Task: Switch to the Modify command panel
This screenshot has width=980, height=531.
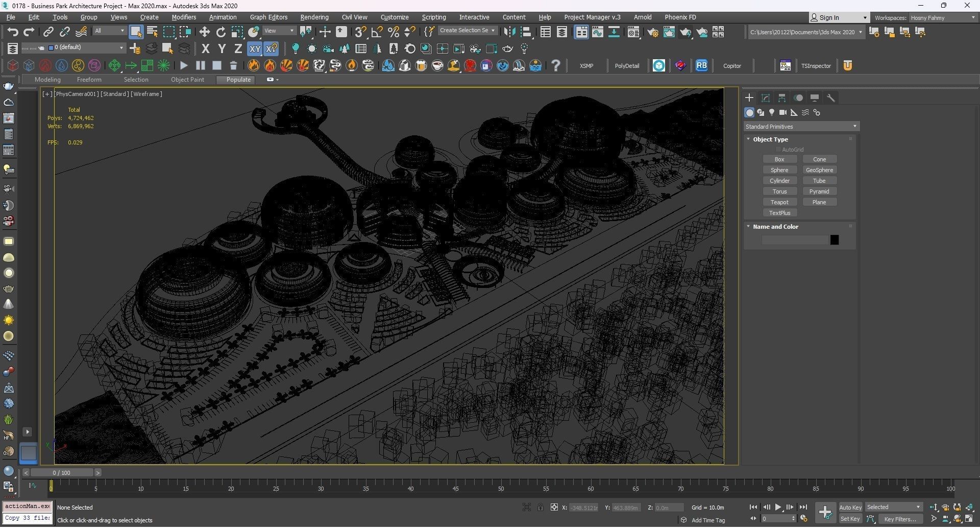Action: click(x=766, y=98)
